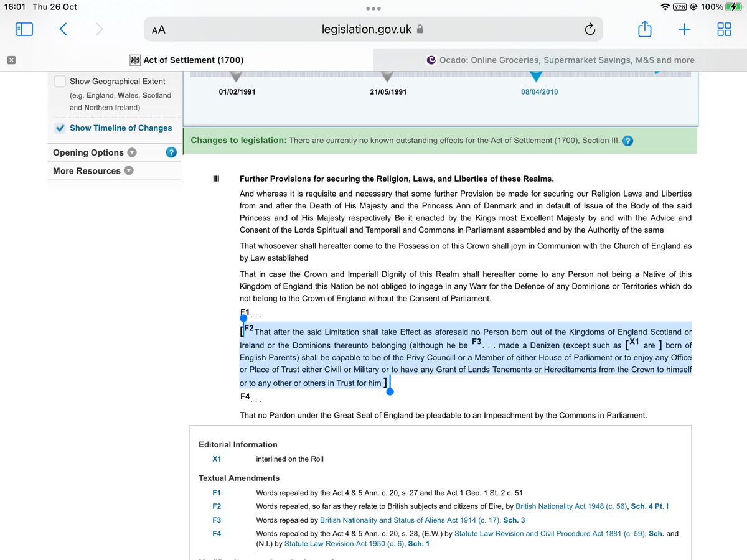Open British Nationality and Status of Aliens Act link
Image resolution: width=747 pixels, height=560 pixels.
410,520
